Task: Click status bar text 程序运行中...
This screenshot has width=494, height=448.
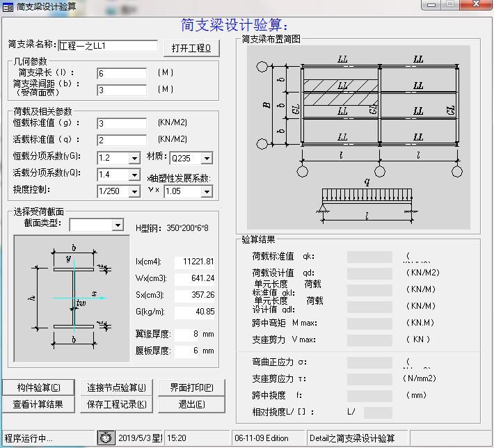Action: (29, 438)
